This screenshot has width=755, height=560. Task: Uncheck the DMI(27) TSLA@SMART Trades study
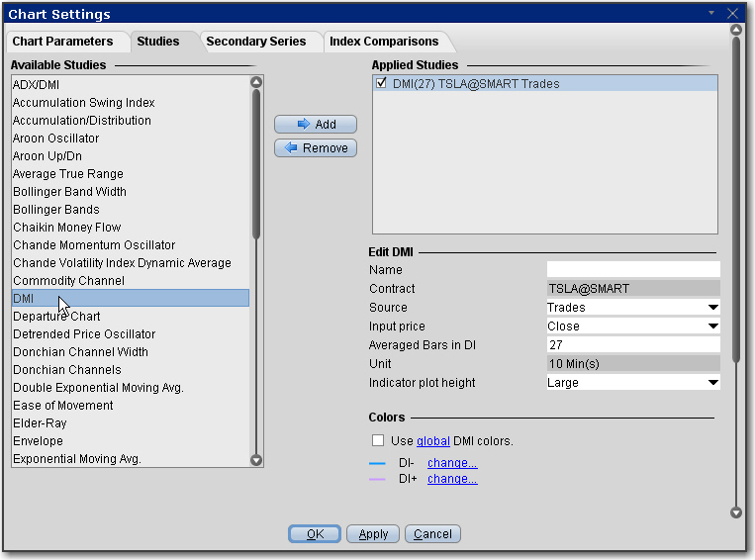[382, 84]
